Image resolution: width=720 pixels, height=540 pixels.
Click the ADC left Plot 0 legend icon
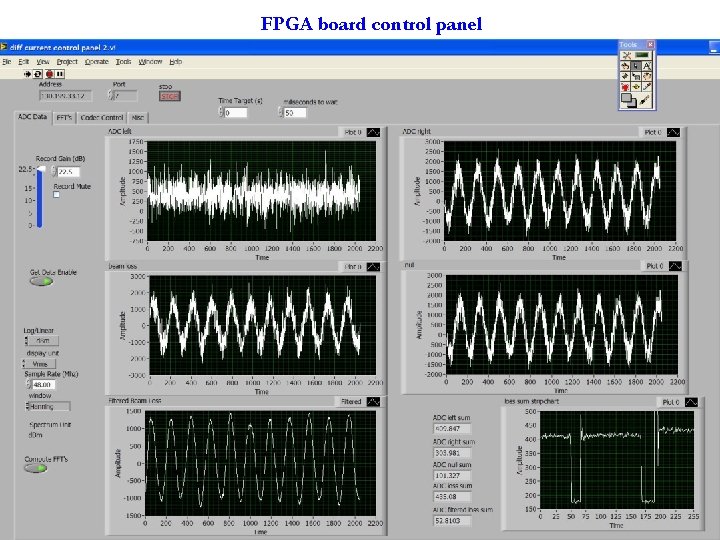(x=373, y=132)
